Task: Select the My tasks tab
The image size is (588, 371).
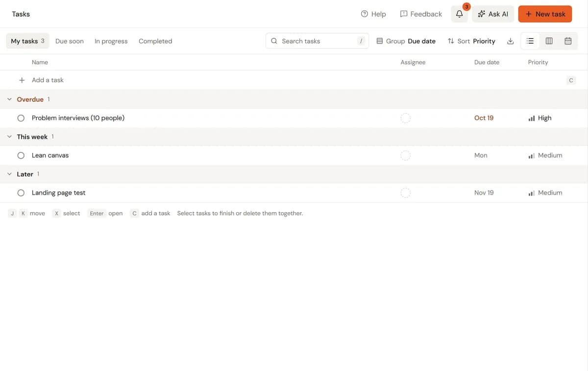Action: click(x=27, y=41)
